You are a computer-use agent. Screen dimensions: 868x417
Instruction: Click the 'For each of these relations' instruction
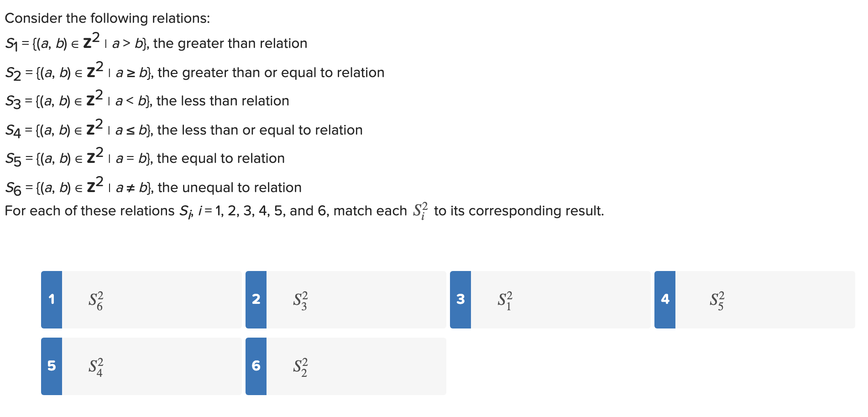point(304,211)
